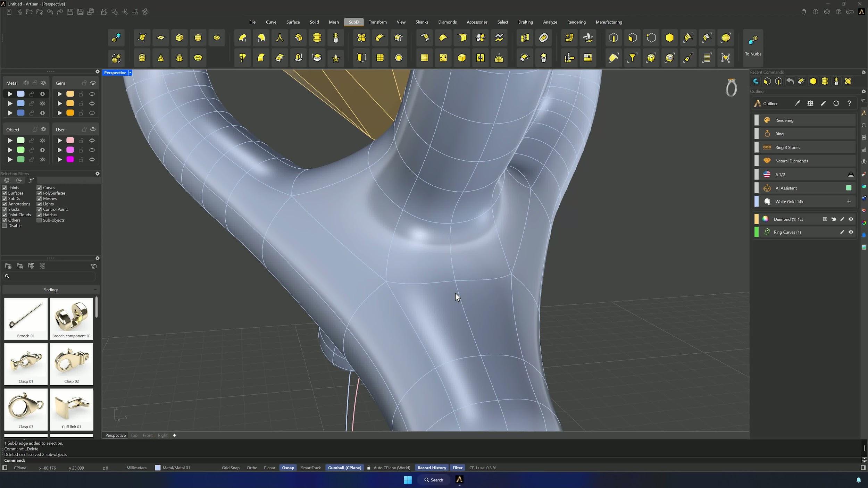This screenshot has width=868, height=488.
Task: Hide the Ring Curves (1) item
Action: click(851, 232)
